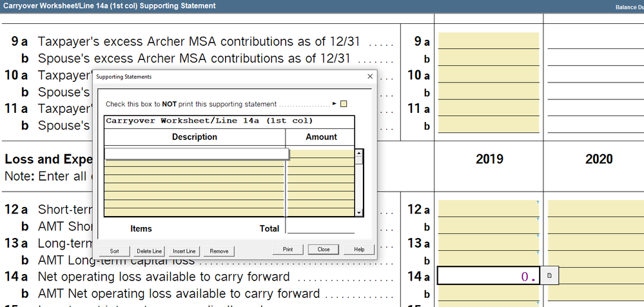
Task: Close the Supporting Statements dialog with X
Action: pos(369,77)
